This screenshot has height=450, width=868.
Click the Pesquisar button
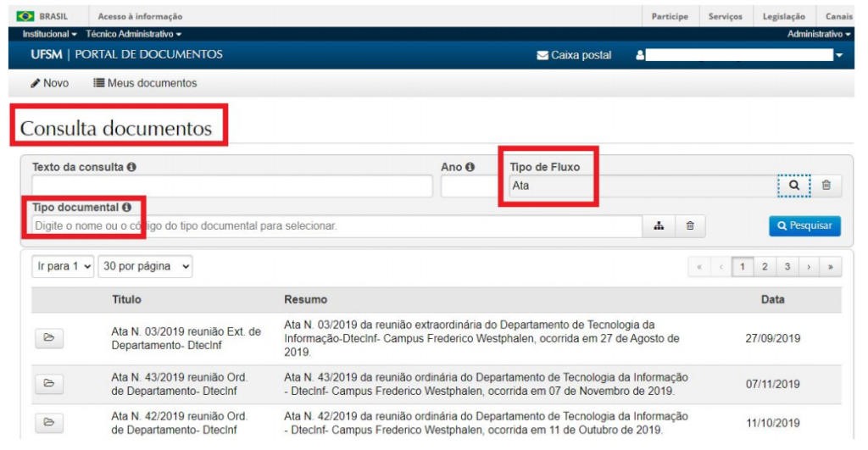point(805,226)
